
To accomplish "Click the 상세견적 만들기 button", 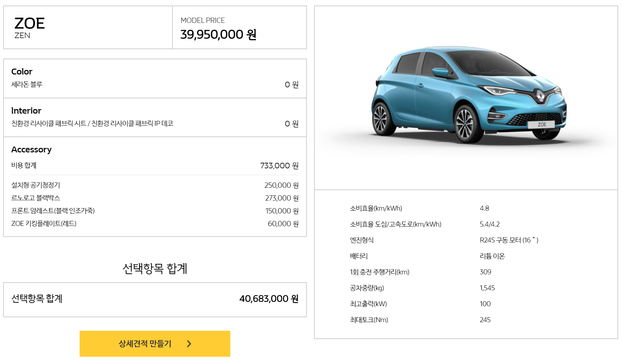I will click(x=155, y=344).
